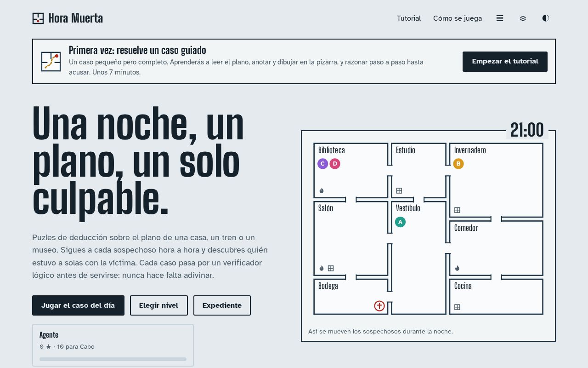Screen dimensions: 588x368
Task: Click the Hora Muerta logo icon
Action: (x=38, y=18)
